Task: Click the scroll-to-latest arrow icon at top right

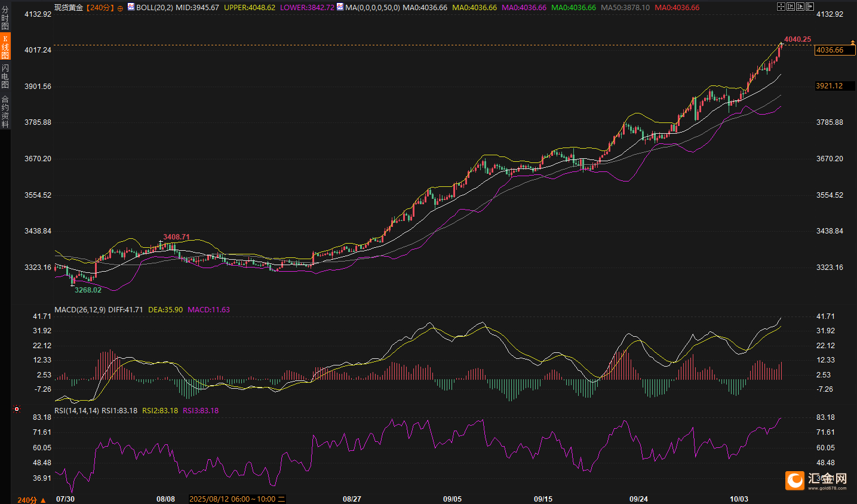Action: click(809, 7)
